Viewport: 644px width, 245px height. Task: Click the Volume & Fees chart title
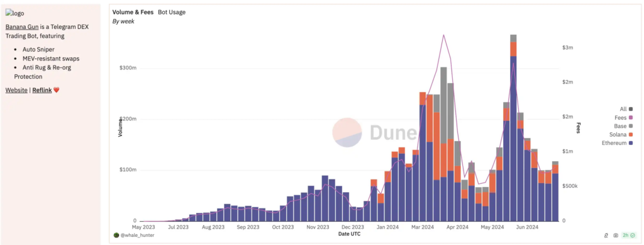133,13
